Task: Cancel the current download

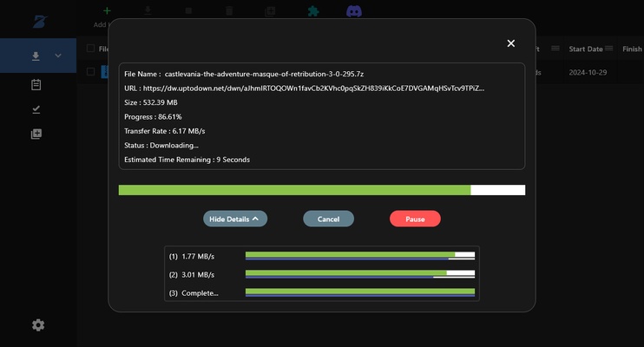Action: click(328, 219)
